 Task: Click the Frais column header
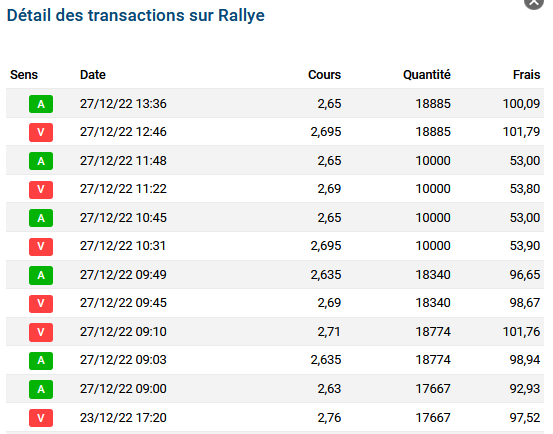[527, 75]
